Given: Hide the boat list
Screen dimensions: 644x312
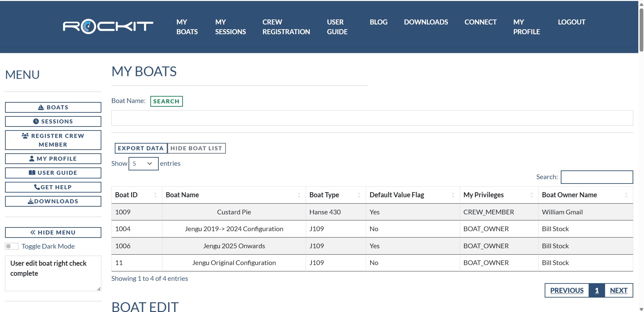Looking at the screenshot, I should (196, 148).
